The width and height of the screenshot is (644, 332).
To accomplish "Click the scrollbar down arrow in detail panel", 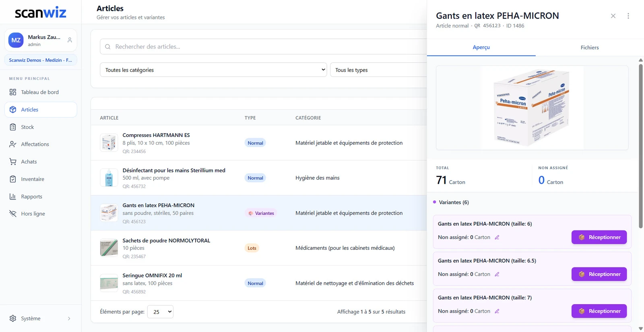I will 641,329.
